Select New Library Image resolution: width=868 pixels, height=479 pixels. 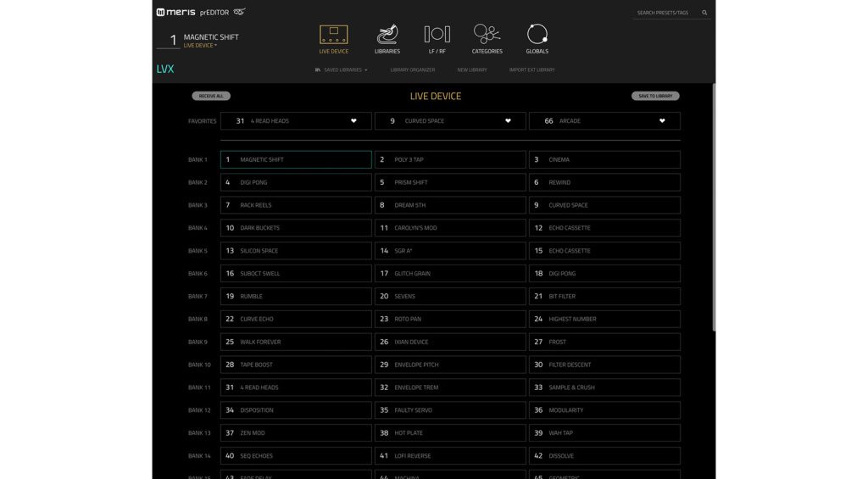coord(472,70)
